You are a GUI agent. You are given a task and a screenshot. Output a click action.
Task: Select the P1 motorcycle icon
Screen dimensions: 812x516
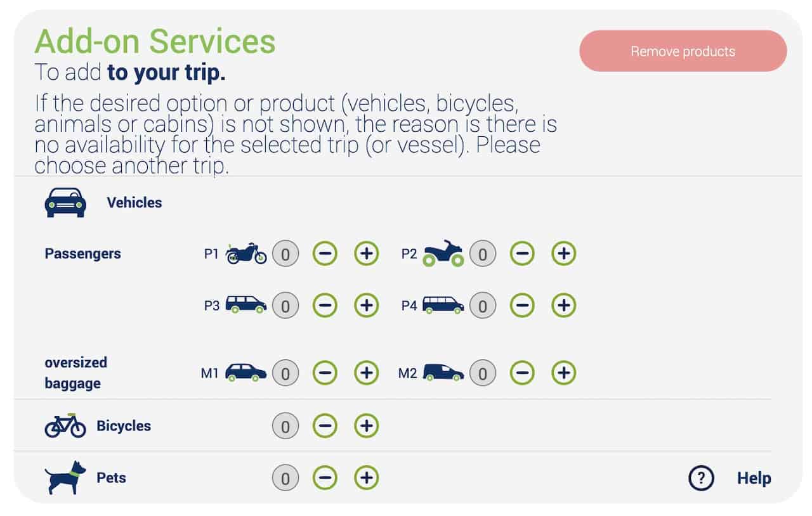(246, 253)
